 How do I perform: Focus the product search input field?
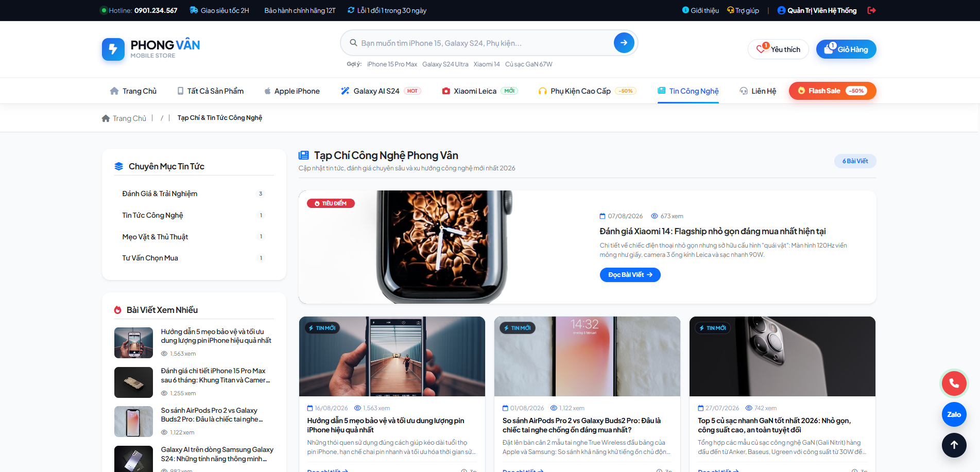(x=484, y=43)
